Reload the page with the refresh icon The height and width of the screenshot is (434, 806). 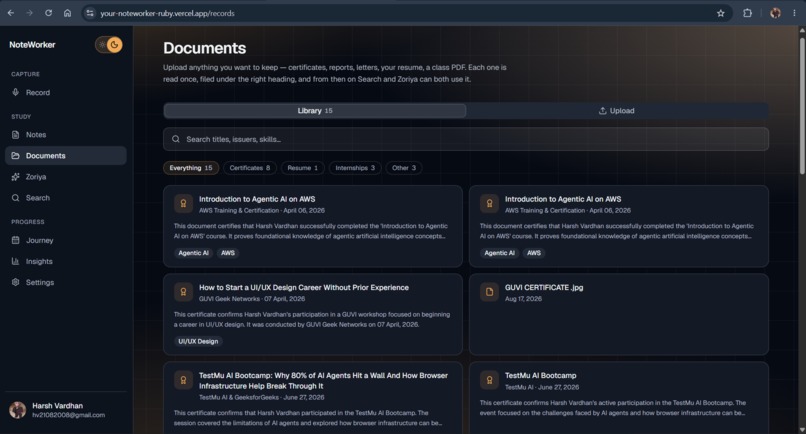(x=48, y=13)
